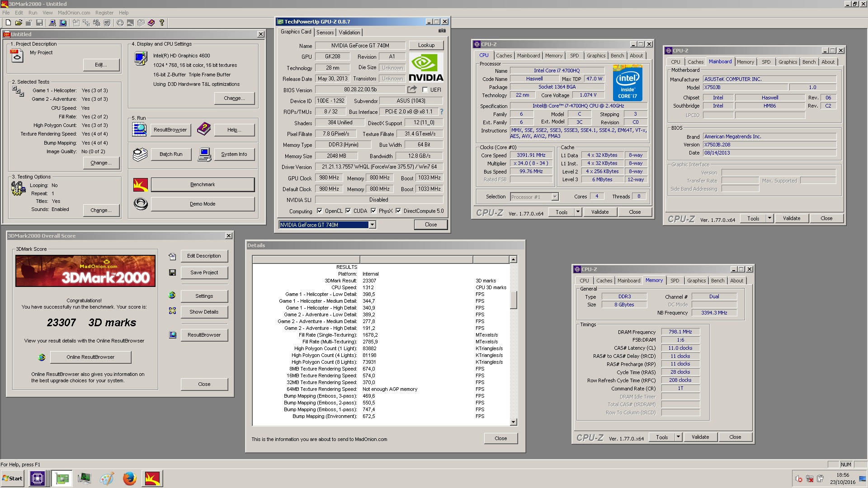868x488 pixels.
Task: Click the Bus Interface question mark icon
Action: pyautogui.click(x=442, y=112)
